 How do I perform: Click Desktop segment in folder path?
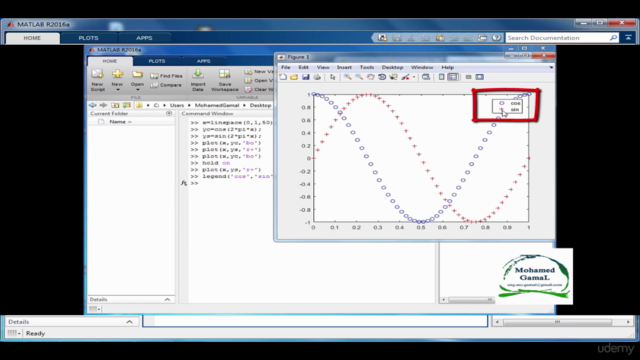(260, 105)
